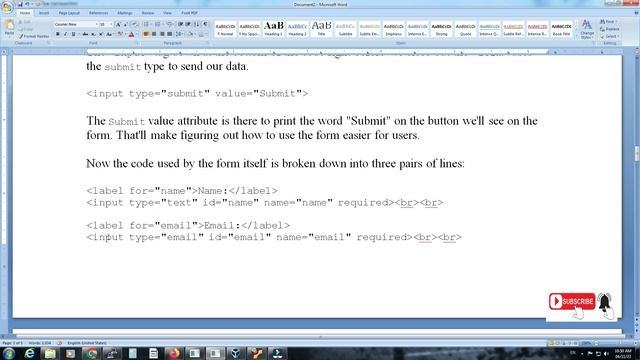This screenshot has width=640, height=360.
Task: Open Windows Explorer folder on taskbar
Action: tap(50, 353)
